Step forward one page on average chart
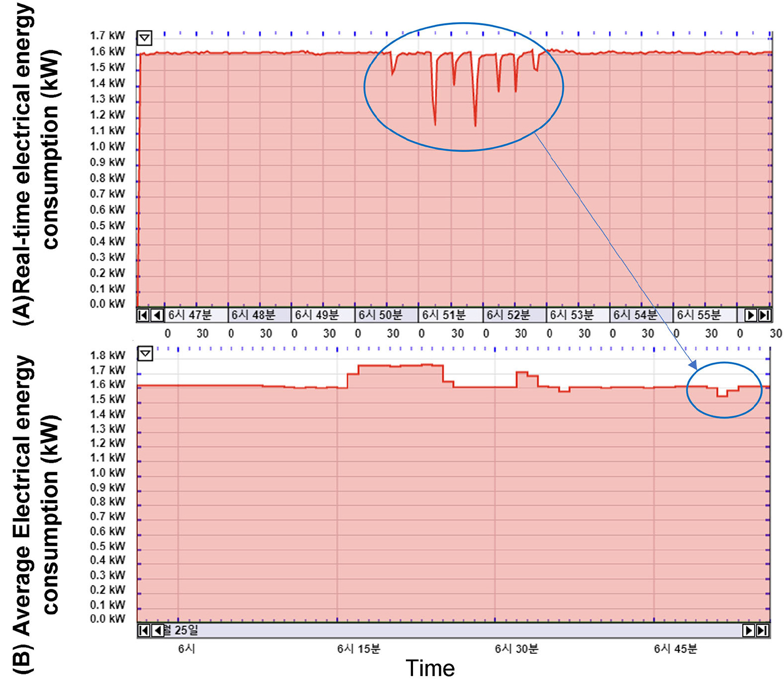The image size is (784, 679). (x=748, y=630)
